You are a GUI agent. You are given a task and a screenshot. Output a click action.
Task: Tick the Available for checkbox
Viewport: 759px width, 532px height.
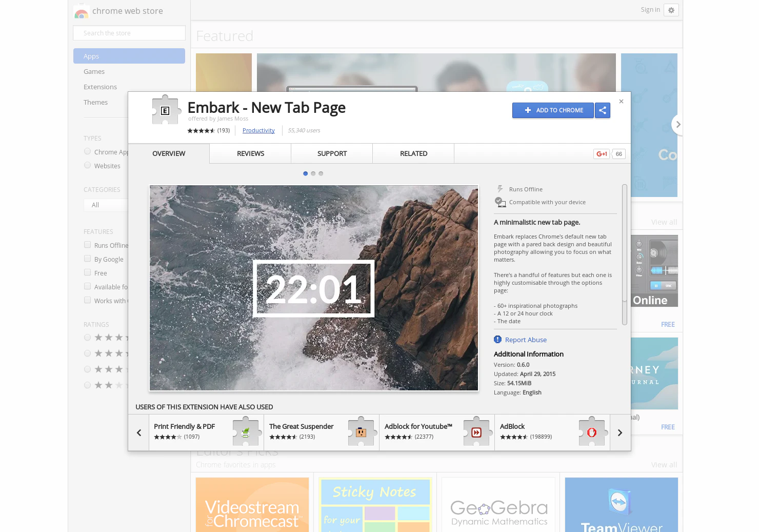[x=88, y=286]
